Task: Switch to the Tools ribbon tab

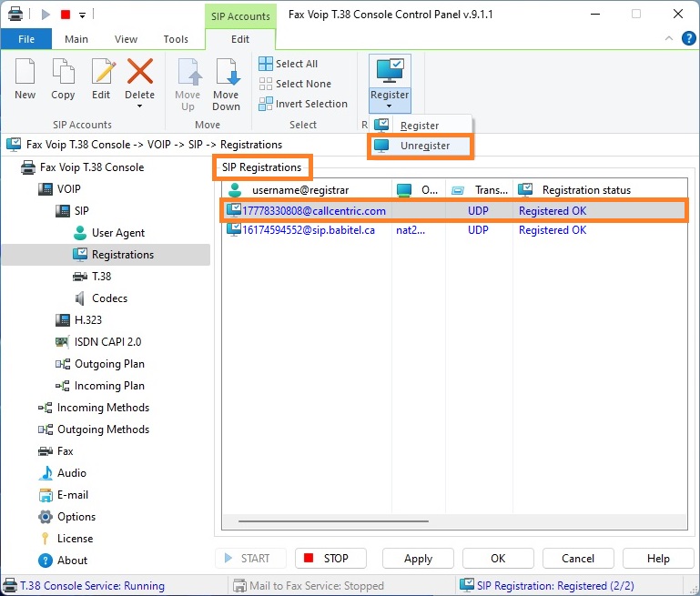Action: (x=176, y=39)
